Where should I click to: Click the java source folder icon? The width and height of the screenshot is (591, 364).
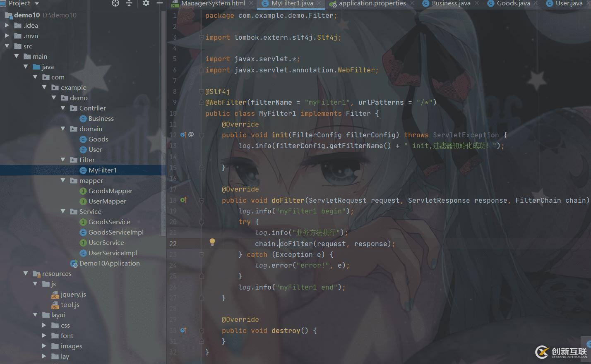click(37, 67)
